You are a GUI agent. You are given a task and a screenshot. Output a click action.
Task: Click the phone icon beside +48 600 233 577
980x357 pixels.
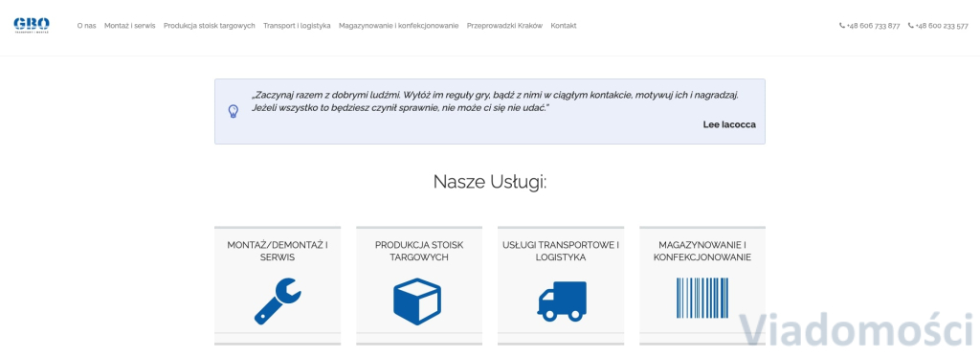pos(911,26)
